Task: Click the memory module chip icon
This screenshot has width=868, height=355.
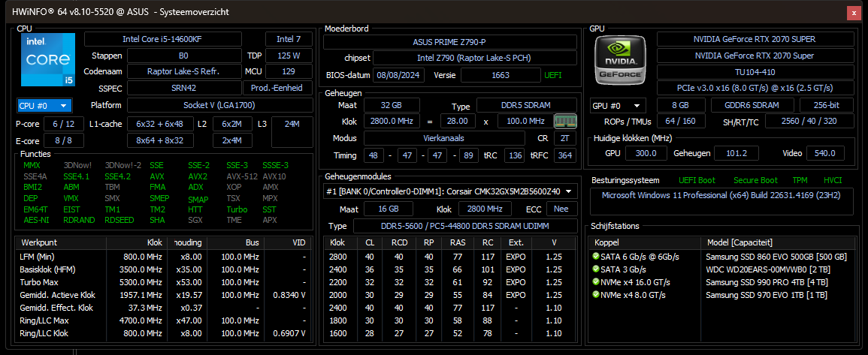Action: [x=566, y=121]
